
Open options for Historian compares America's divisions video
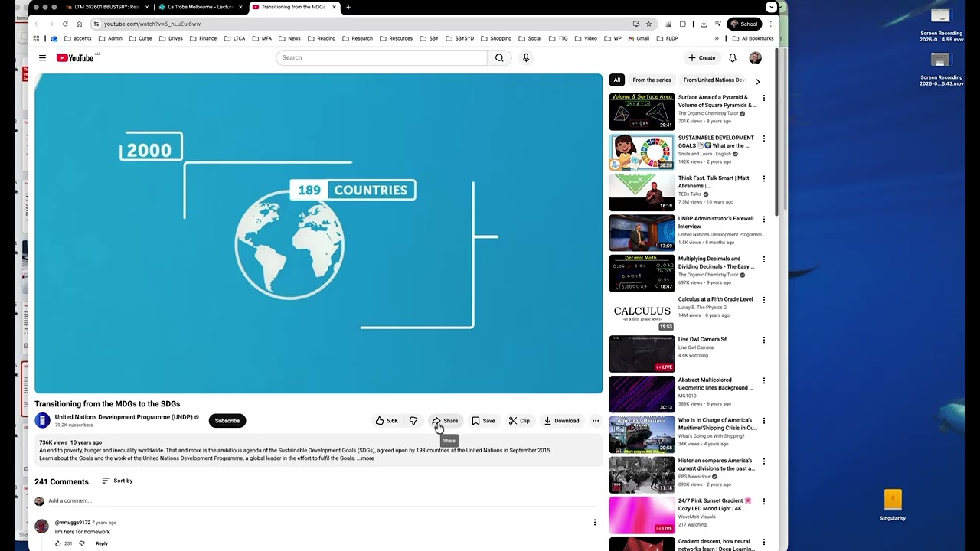[x=763, y=461]
